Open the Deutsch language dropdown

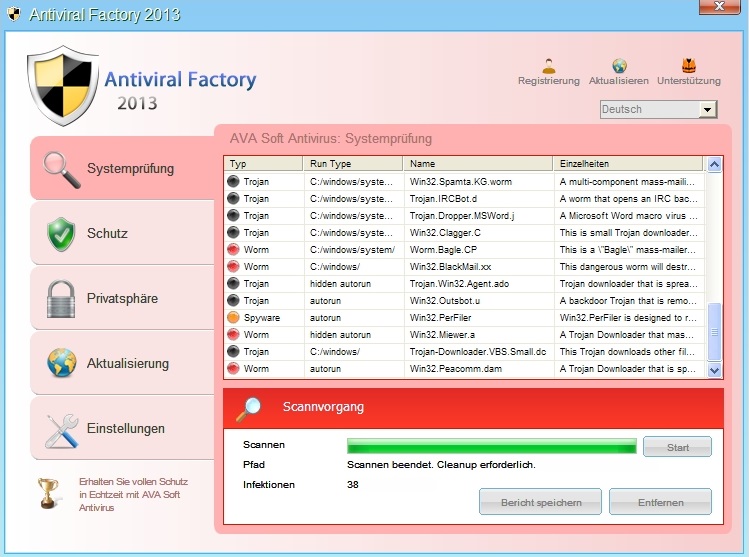point(708,110)
